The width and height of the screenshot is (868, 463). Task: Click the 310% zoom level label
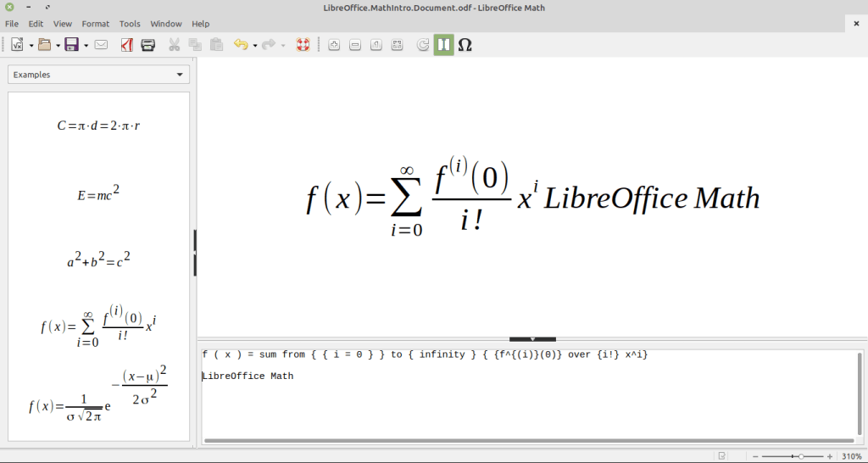pyautogui.click(x=851, y=456)
